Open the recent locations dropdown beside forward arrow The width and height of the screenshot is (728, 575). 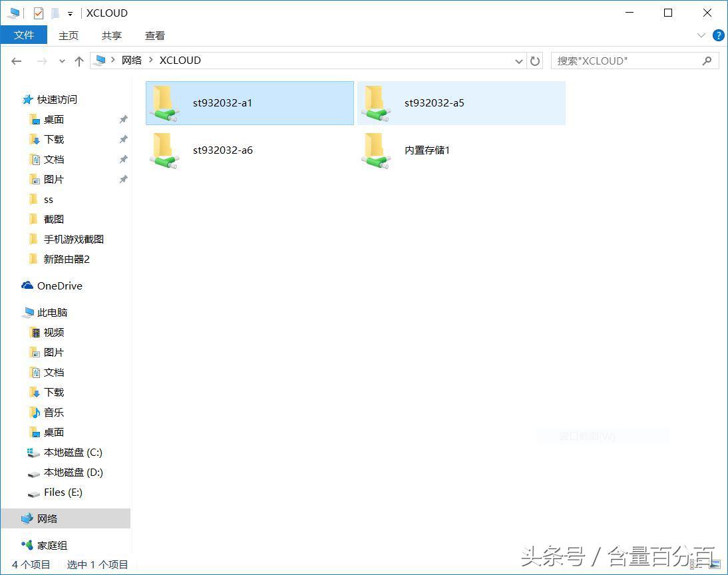click(62, 61)
